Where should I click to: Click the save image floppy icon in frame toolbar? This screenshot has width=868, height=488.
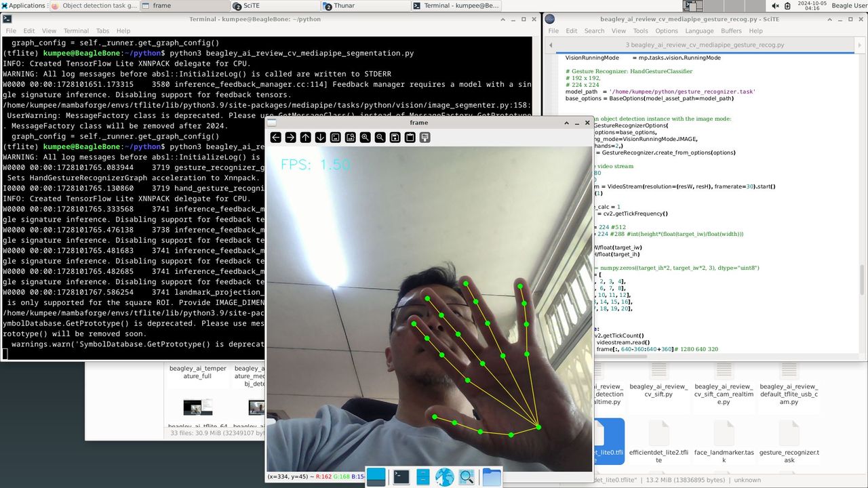point(395,138)
